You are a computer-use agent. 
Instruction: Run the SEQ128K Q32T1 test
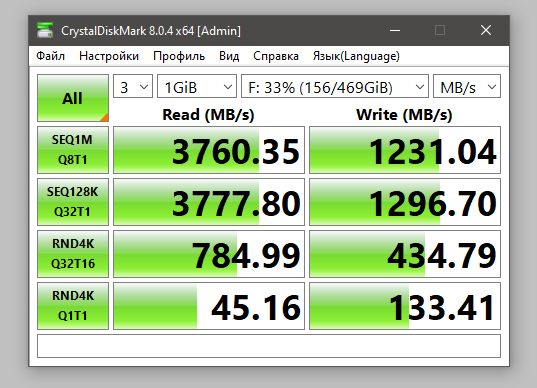tap(73, 202)
